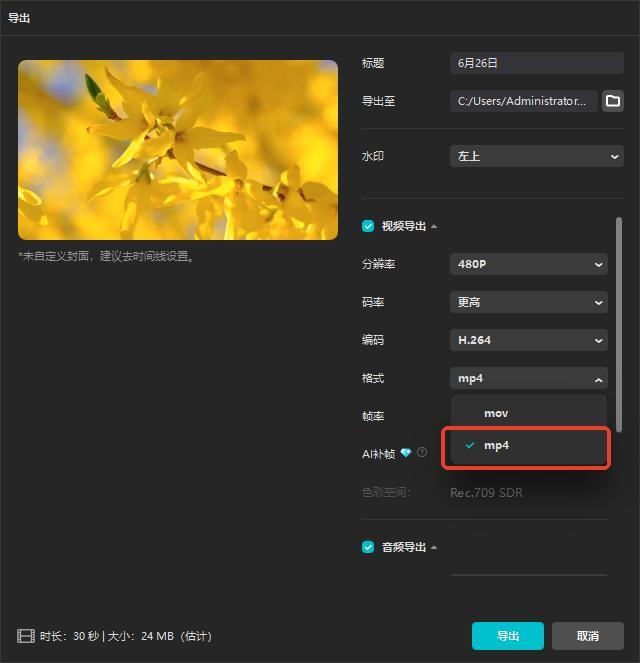Close the 格式 dropdown showing mp4
The image size is (640, 663).
tap(528, 378)
